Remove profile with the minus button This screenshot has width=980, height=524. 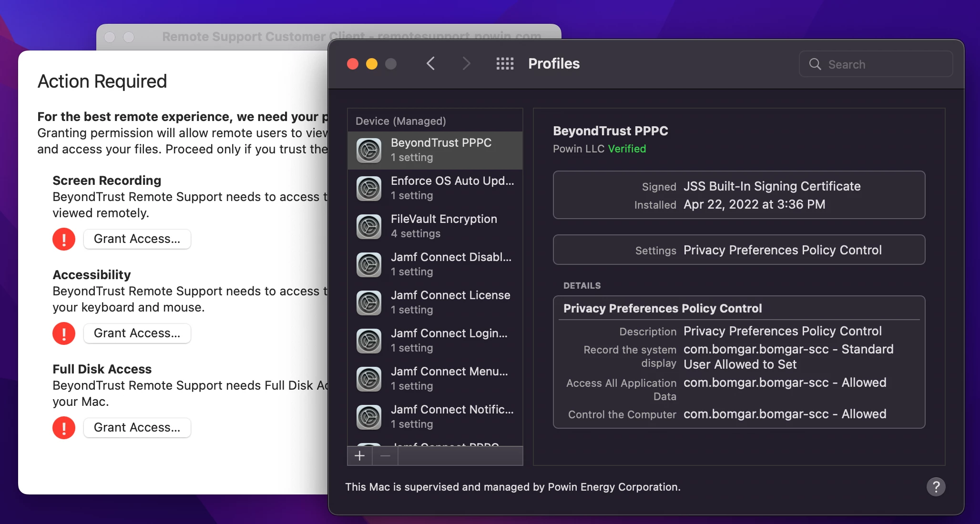[385, 456]
